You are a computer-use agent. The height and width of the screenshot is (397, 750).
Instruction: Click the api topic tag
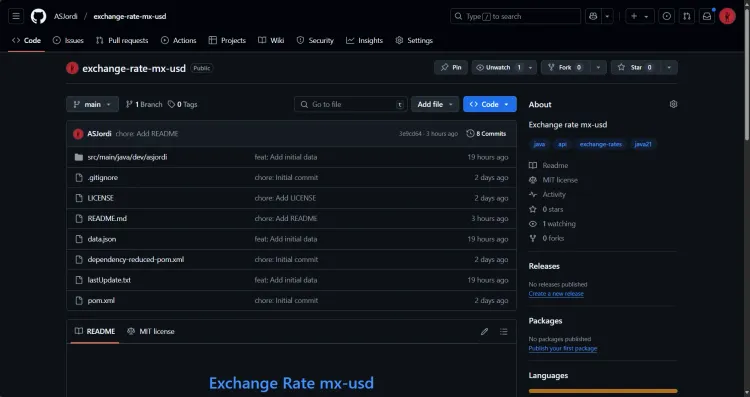[x=562, y=144]
